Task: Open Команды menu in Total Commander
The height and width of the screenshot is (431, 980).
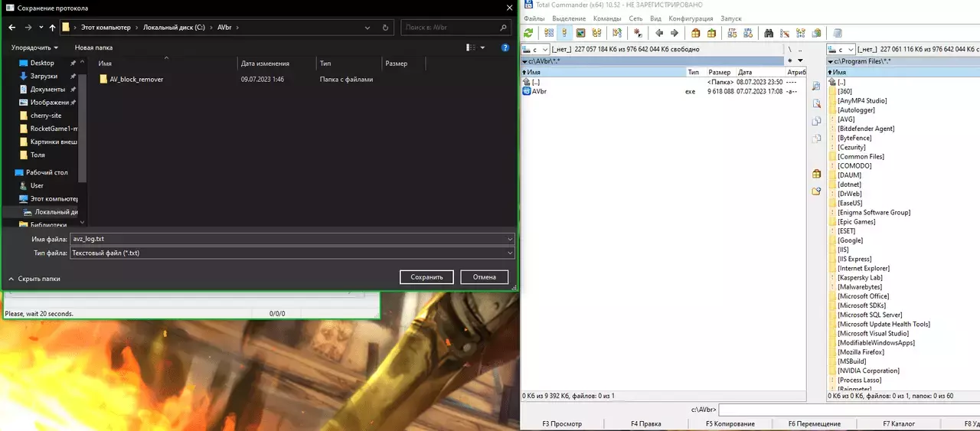Action: pos(607,18)
